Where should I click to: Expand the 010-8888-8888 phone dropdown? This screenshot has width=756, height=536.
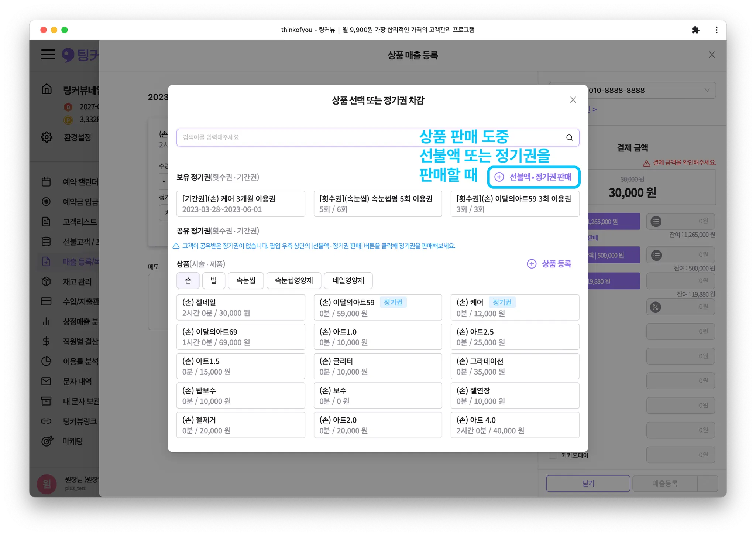[707, 90]
